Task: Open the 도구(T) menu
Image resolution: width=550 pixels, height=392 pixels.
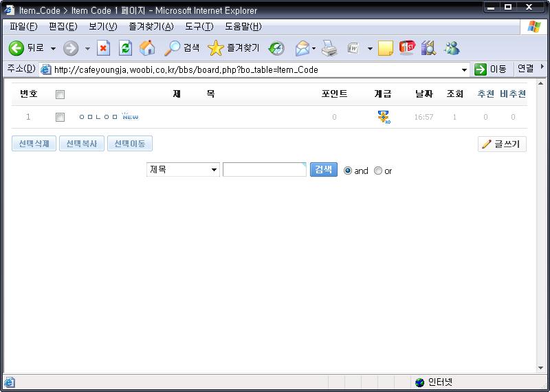Action: [199, 27]
